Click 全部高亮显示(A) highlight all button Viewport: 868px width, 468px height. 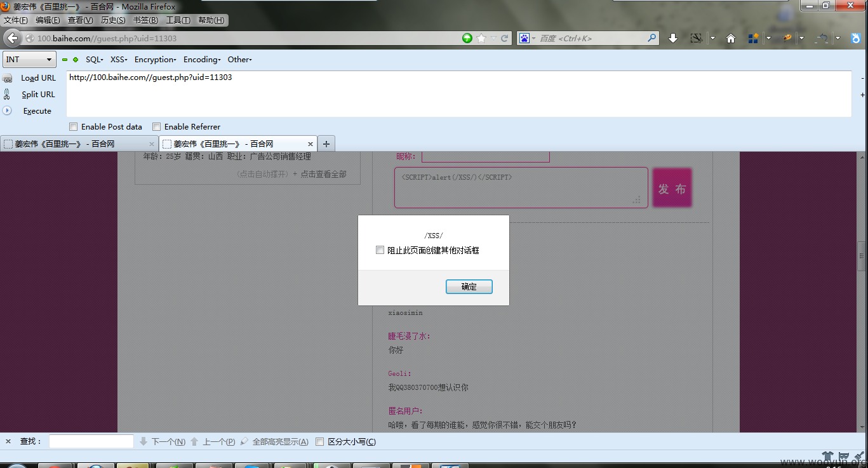pos(274,441)
